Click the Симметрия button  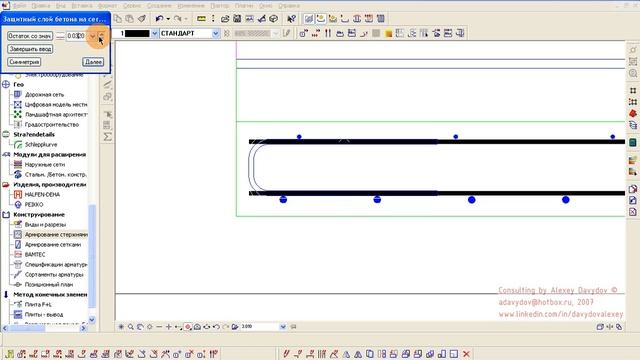[24, 62]
